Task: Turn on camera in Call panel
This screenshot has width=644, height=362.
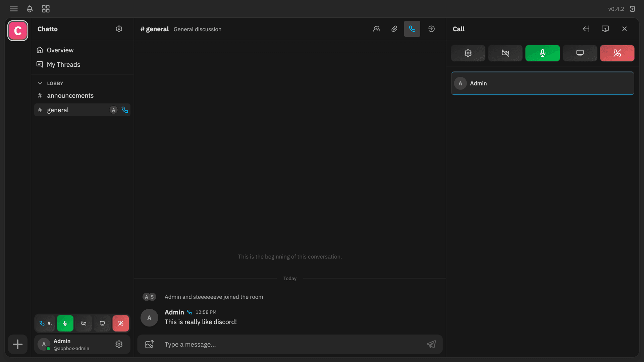Action: (x=505, y=53)
